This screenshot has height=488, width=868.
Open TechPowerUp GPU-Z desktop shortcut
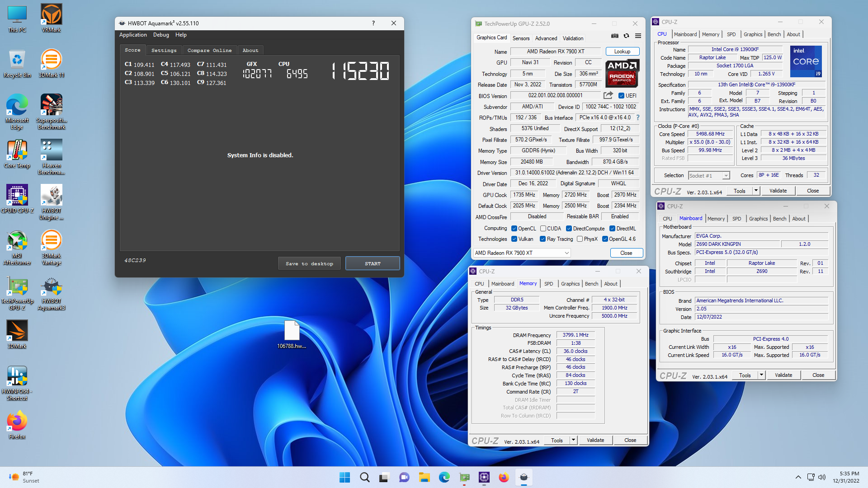(x=17, y=292)
